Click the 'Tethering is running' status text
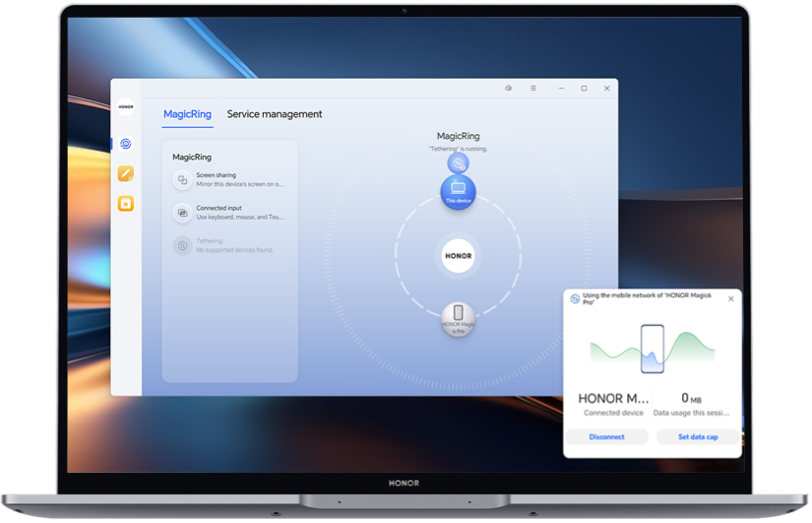The width and height of the screenshot is (812, 523). pos(458,149)
